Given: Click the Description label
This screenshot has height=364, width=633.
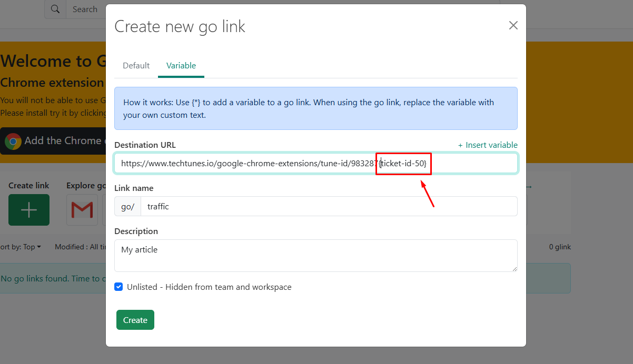Looking at the screenshot, I should [136, 231].
